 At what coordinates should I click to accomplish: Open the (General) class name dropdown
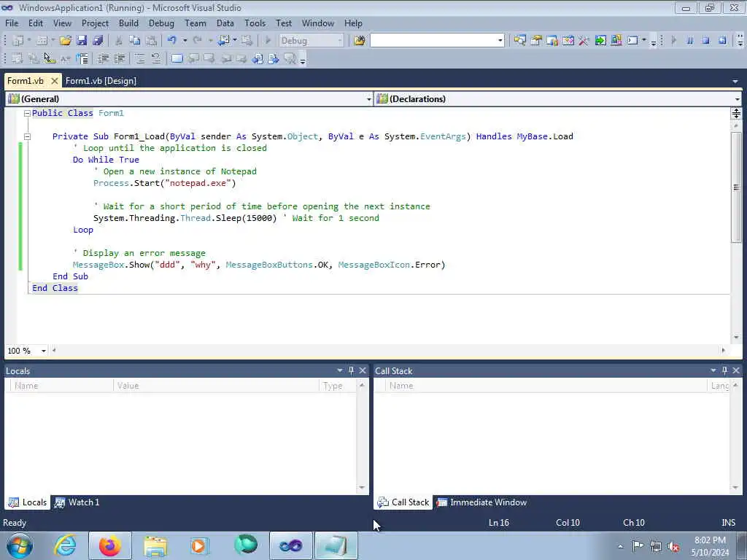point(368,99)
